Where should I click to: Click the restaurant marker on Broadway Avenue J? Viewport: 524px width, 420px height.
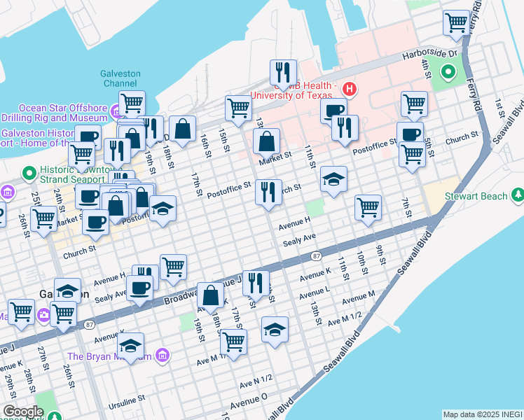click(x=256, y=283)
